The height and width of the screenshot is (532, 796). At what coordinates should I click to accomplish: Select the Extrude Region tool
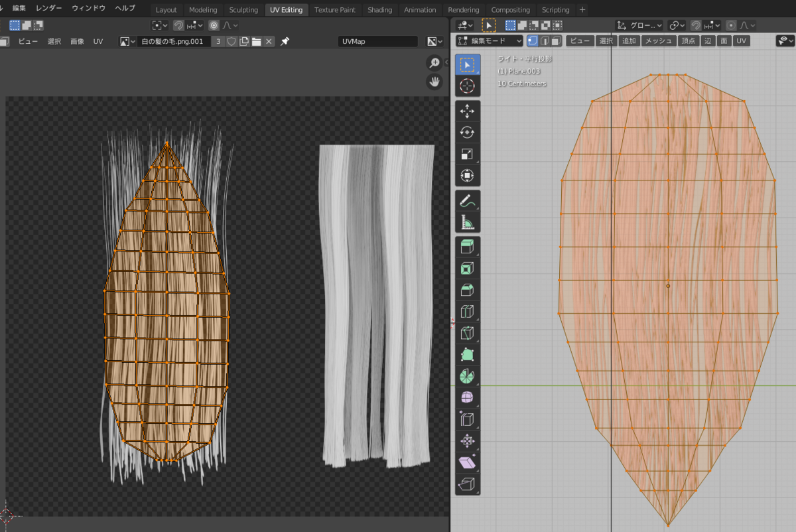(468, 247)
